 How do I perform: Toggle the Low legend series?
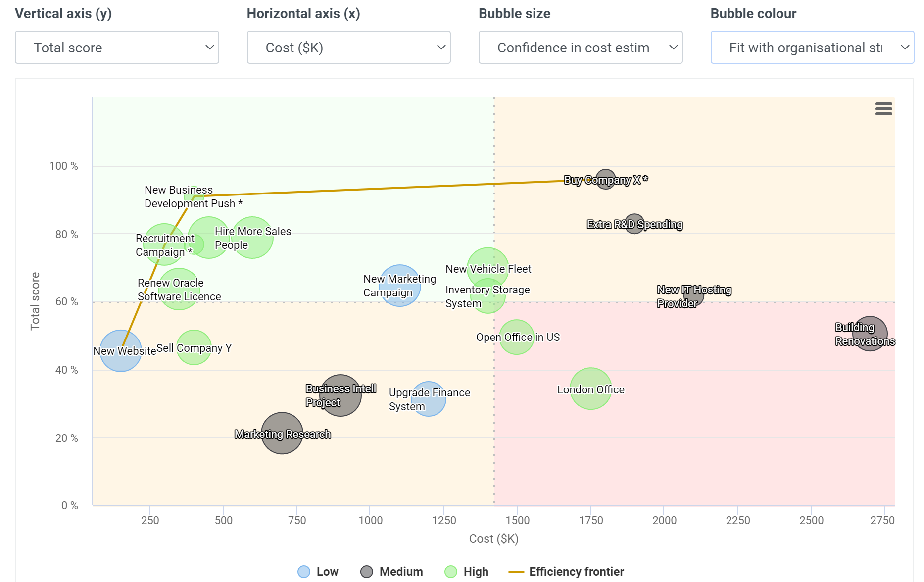click(x=318, y=572)
